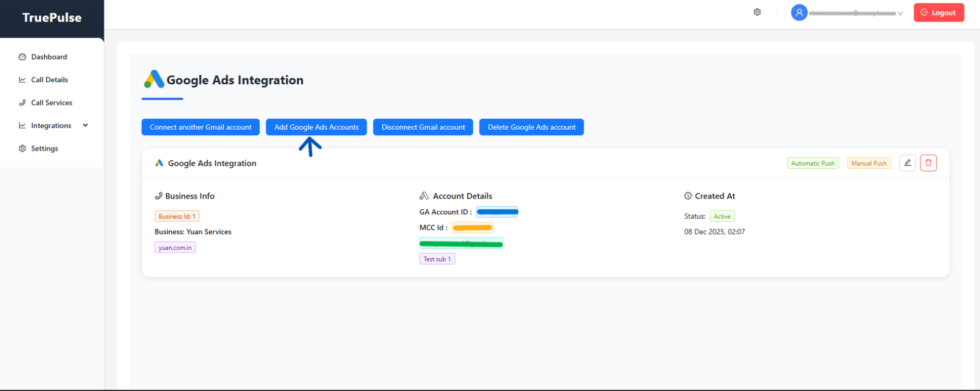Click the Call Services phone icon
Image resolution: width=980 pixels, height=391 pixels.
coord(22,103)
